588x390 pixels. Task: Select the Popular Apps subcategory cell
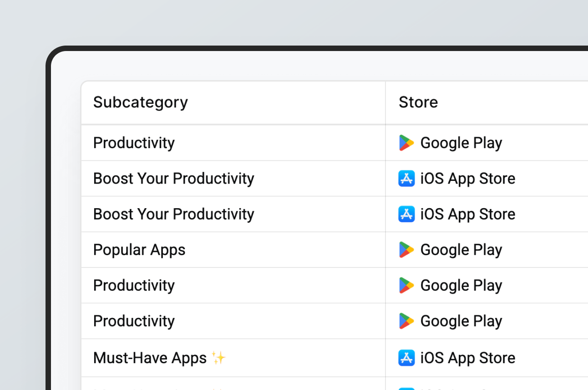(139, 250)
